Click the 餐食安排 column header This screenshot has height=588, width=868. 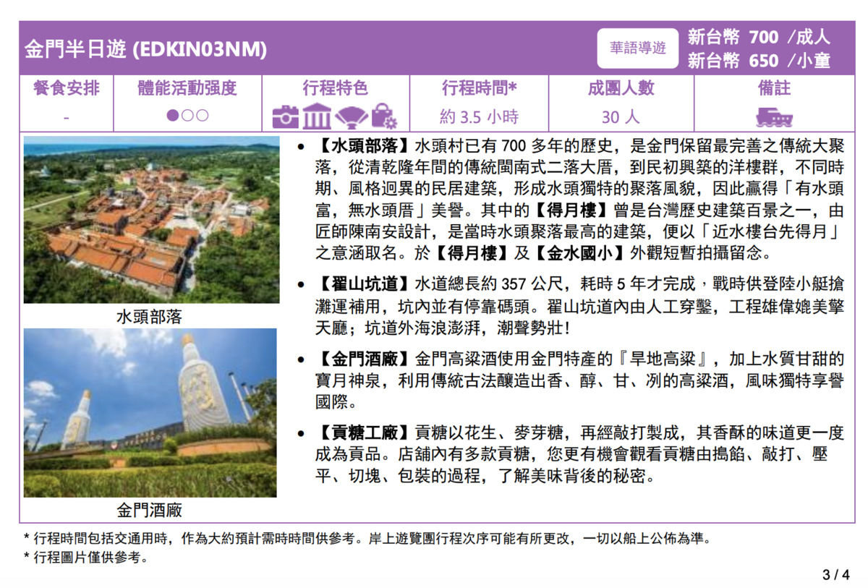pyautogui.click(x=67, y=89)
